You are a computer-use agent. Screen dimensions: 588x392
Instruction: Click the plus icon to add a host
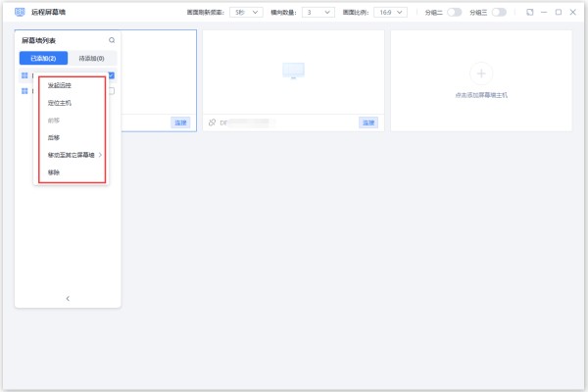(x=481, y=73)
